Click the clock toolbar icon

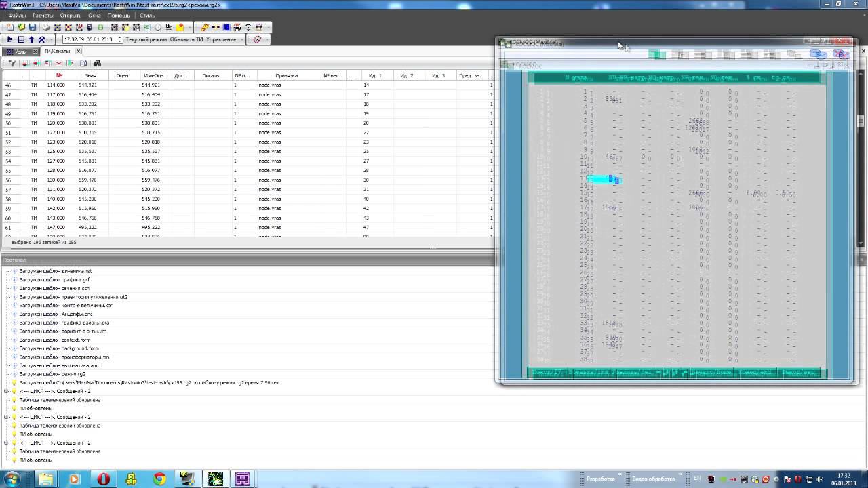[x=158, y=27]
